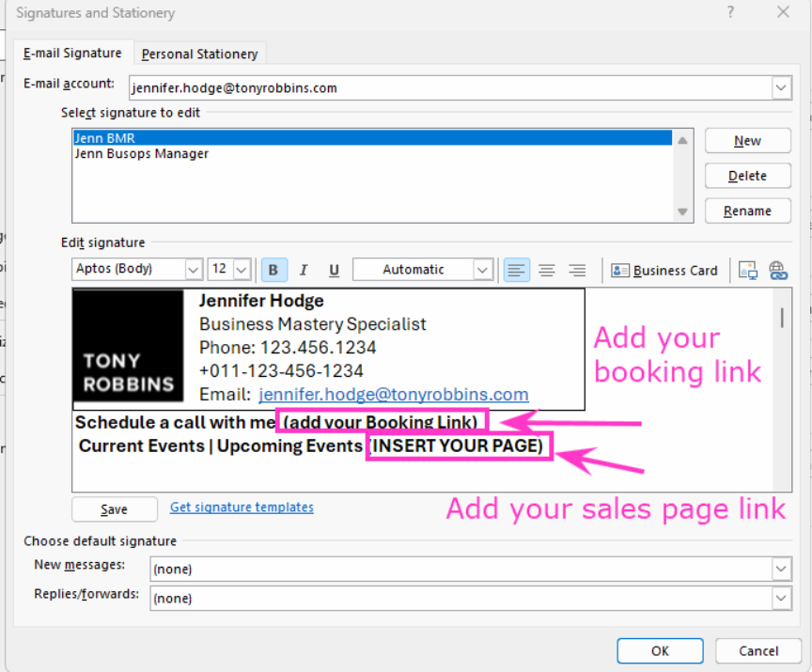Open the Automatic font color dropdown
Viewport: 812px width, 672px height.
482,270
